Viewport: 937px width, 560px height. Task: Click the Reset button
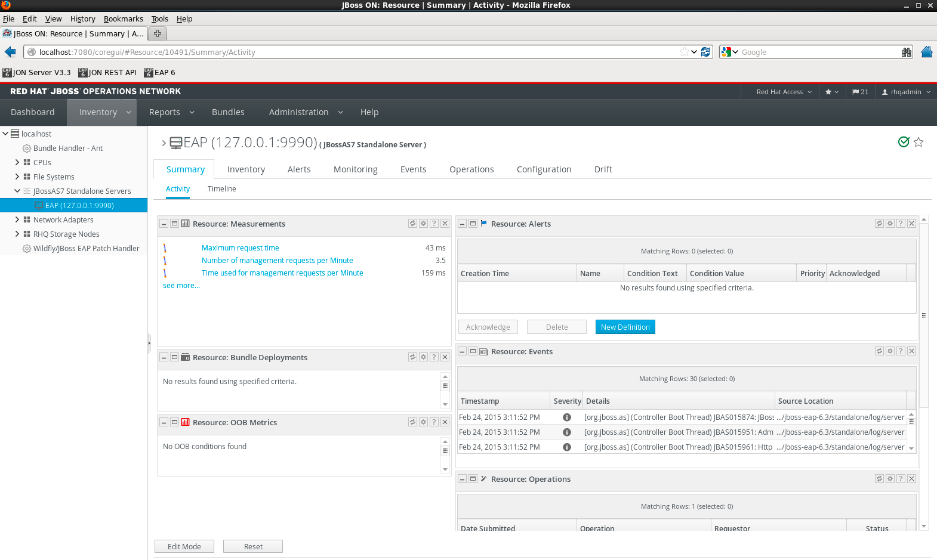coord(253,546)
